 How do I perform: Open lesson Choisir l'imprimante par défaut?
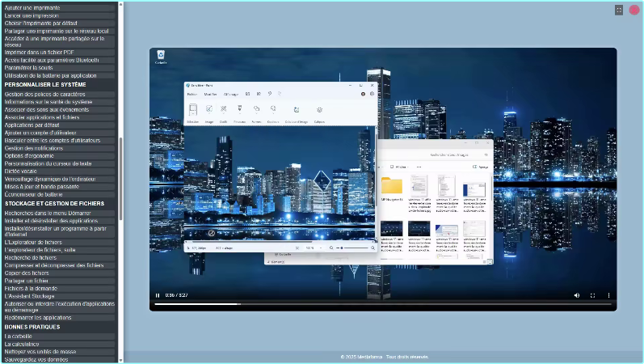coord(59,23)
